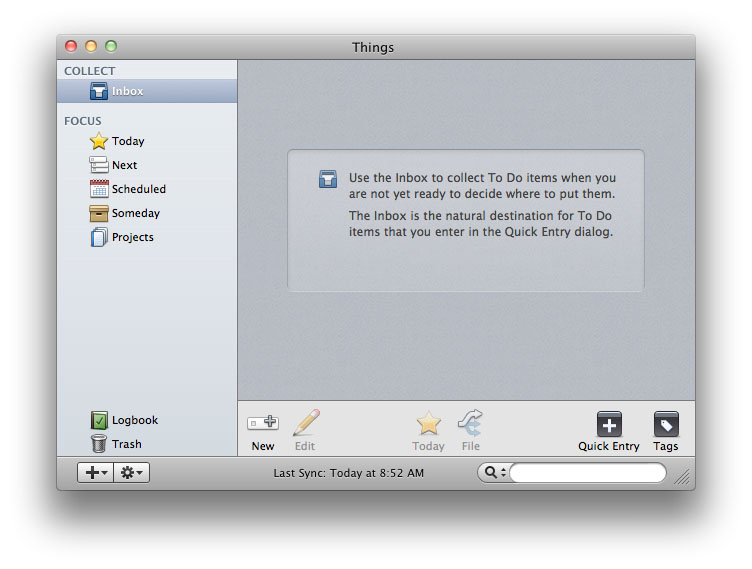752x569 pixels.
Task: Click the COLLECT section header
Action: click(90, 71)
